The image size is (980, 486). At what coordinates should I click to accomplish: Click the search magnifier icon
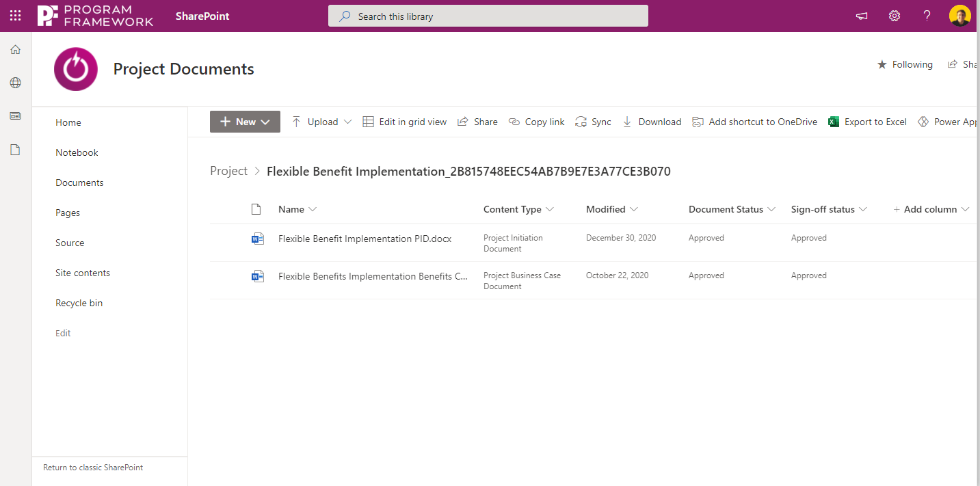point(345,16)
